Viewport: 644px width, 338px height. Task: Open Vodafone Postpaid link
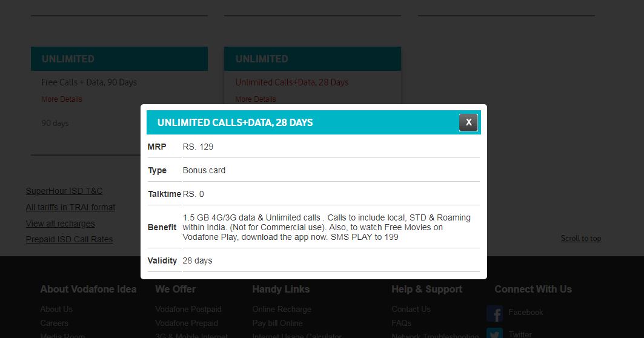(x=188, y=309)
